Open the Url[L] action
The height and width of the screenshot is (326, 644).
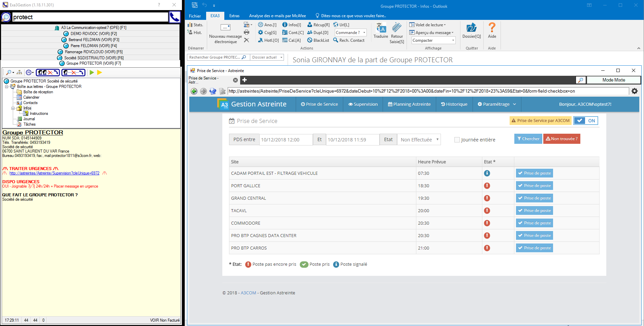pyautogui.click(x=341, y=25)
